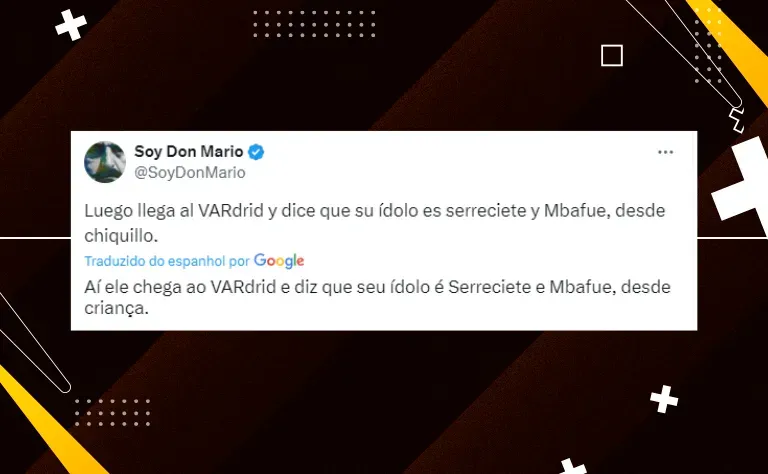This screenshot has width=768, height=474.
Task: Click the "Traduzido do espanhol por" link
Action: [x=167, y=261]
